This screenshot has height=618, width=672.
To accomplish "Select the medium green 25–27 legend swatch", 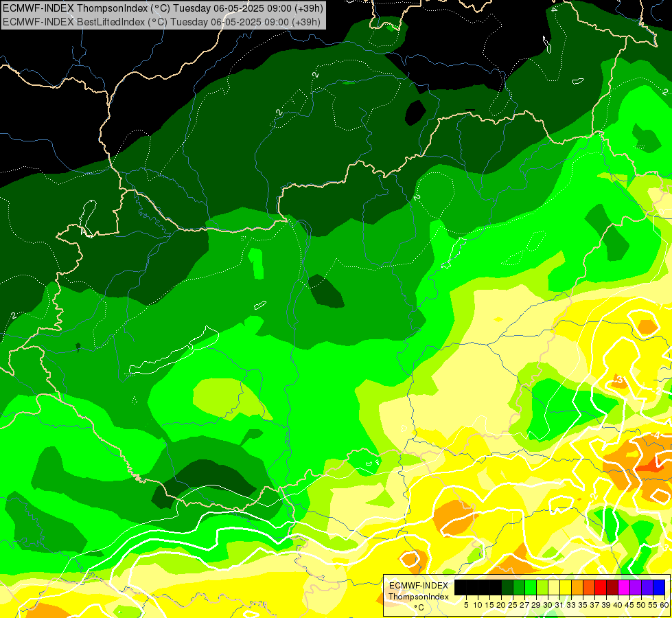I will [518, 587].
